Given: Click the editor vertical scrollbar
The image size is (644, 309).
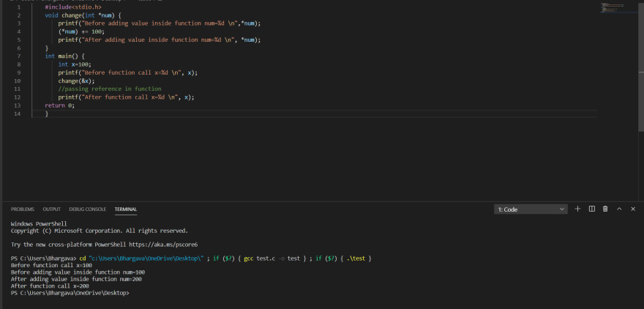Looking at the screenshot, I should [x=641, y=66].
